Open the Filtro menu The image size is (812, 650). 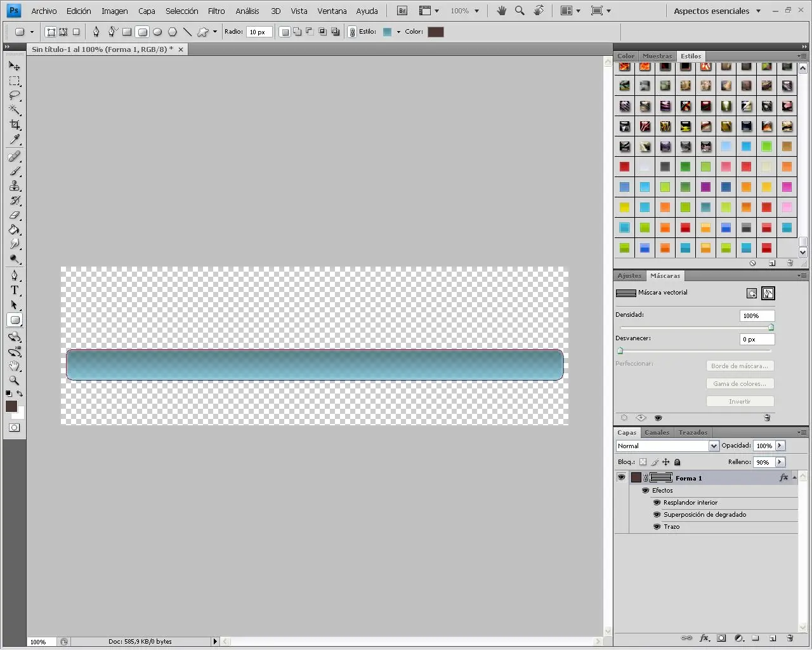point(216,11)
